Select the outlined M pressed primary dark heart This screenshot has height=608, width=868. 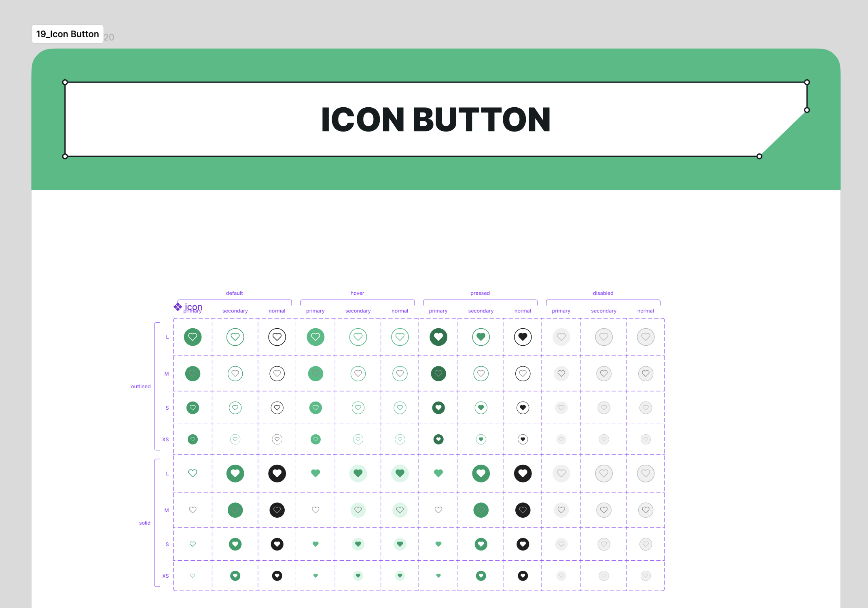[x=438, y=374]
